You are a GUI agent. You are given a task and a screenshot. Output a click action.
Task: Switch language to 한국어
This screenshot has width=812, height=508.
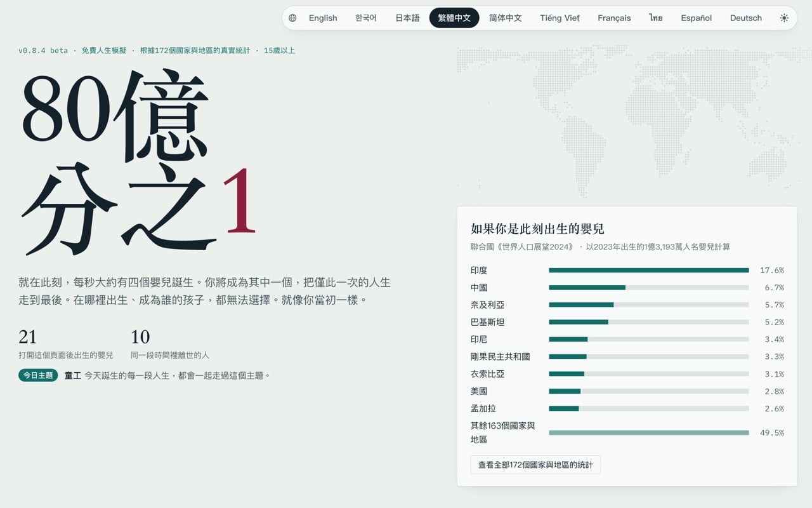[366, 18]
